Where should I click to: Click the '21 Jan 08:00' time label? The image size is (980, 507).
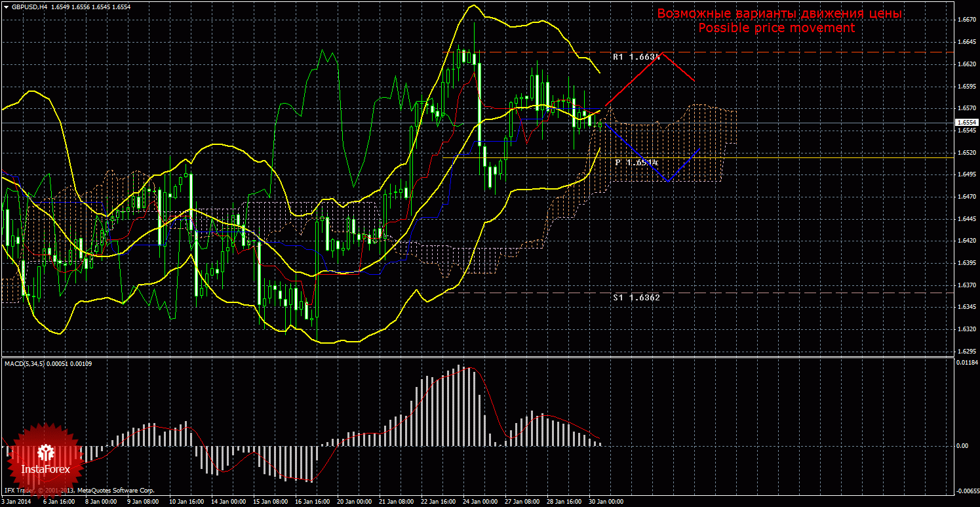[395, 502]
